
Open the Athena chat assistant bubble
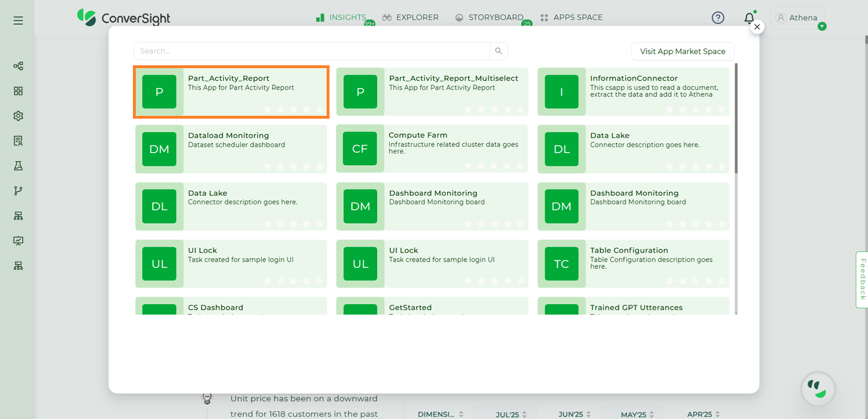(x=818, y=389)
